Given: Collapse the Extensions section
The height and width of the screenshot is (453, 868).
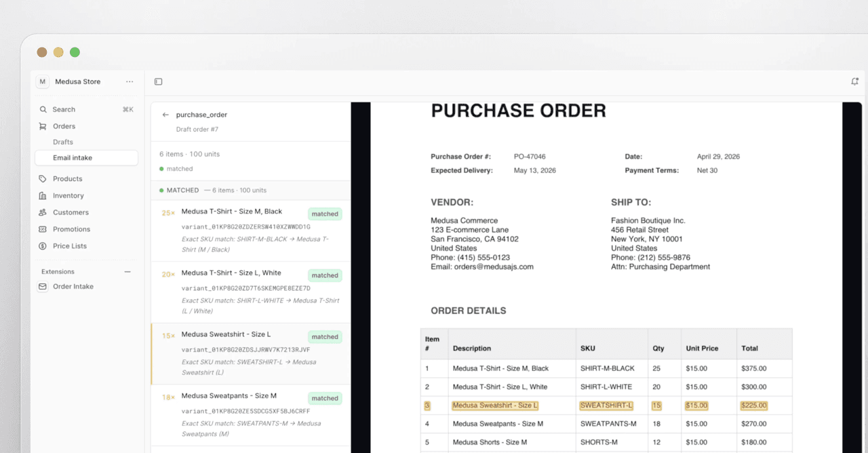Looking at the screenshot, I should point(127,272).
